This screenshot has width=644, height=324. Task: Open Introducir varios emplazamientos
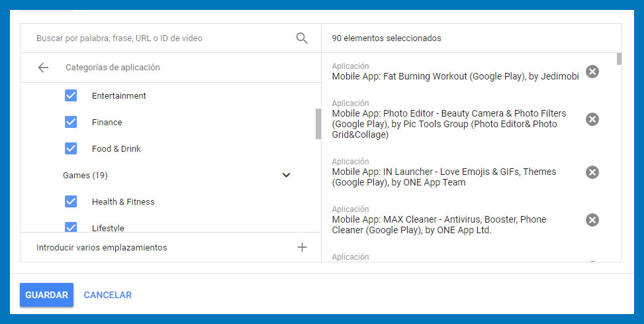point(171,248)
